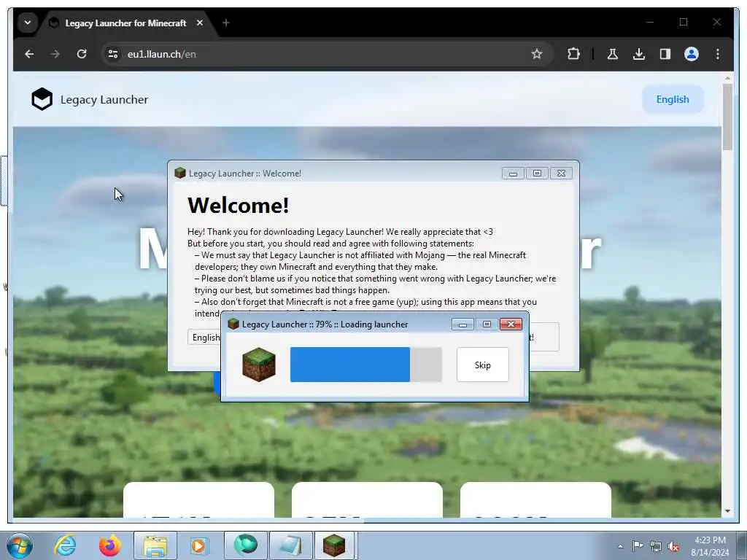Minimize the Welcome window
747x560 pixels.
[x=513, y=174]
